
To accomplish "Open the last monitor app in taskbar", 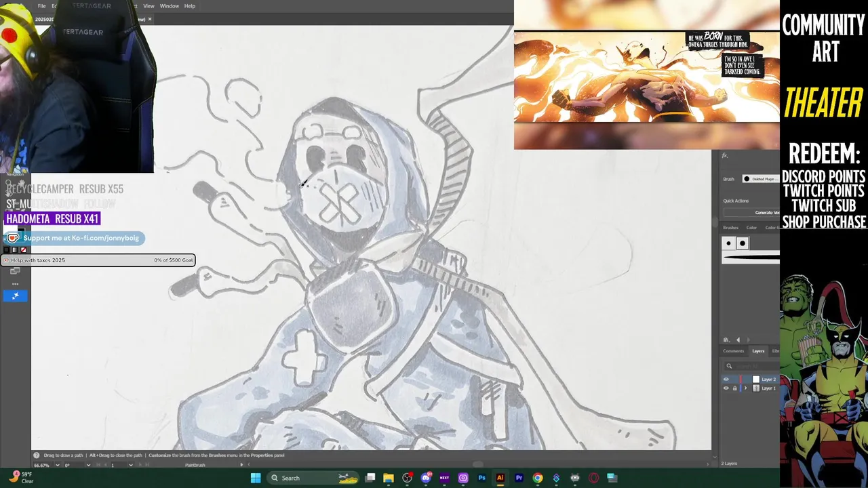I will click(x=612, y=478).
